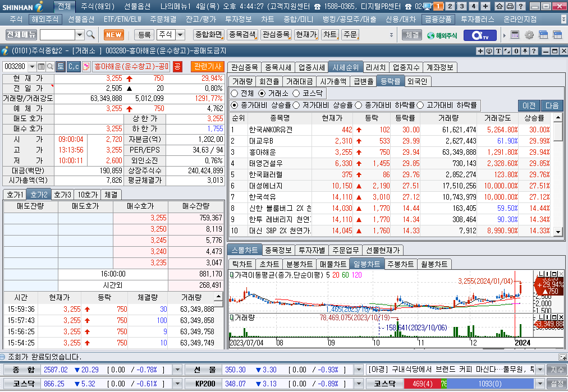Click the monitor icon next to screen 1
568x392 pixels.
click(428, 6)
